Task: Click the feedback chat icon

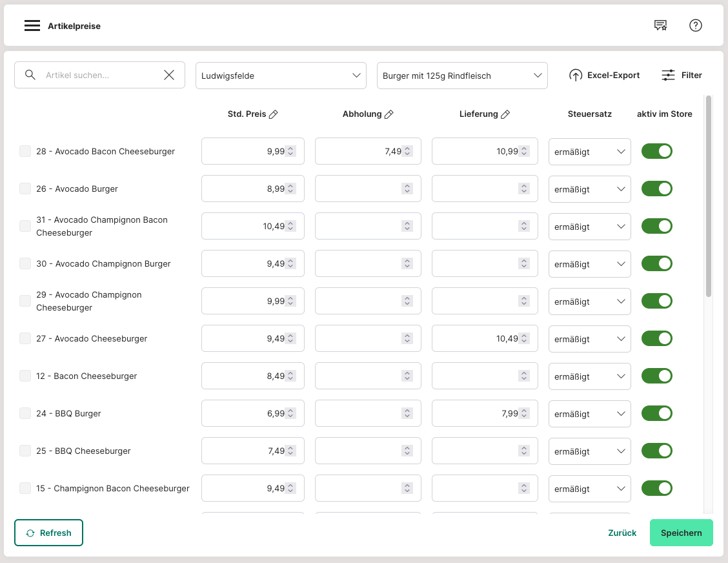Action: pos(660,26)
